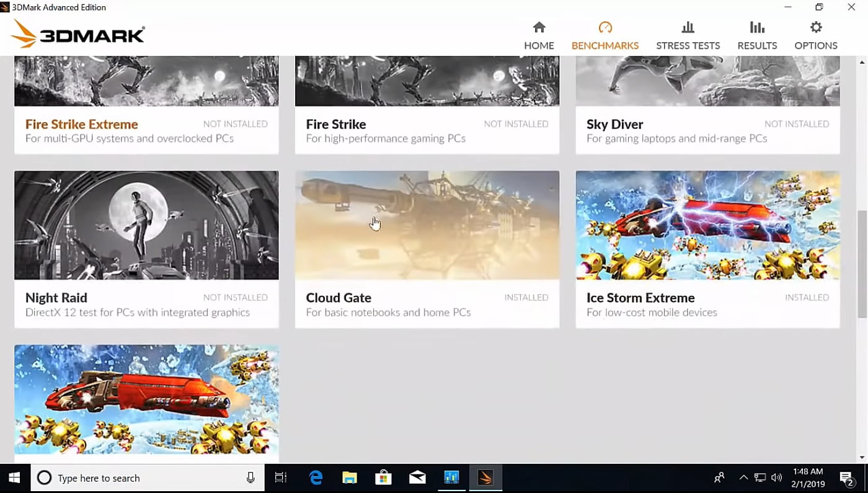Click 'INSTALLED' status on the Cloud Gate card
The width and height of the screenshot is (868, 493).
(526, 298)
